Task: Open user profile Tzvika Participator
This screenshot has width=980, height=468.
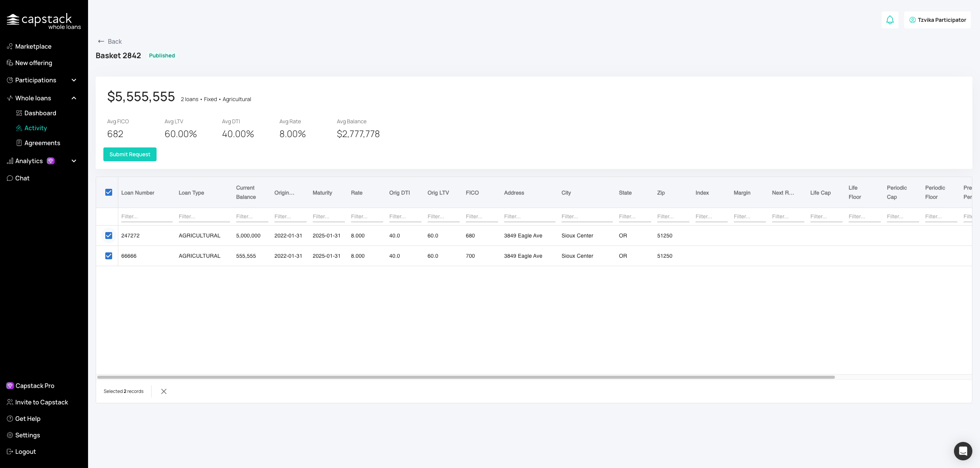Action: [937, 20]
